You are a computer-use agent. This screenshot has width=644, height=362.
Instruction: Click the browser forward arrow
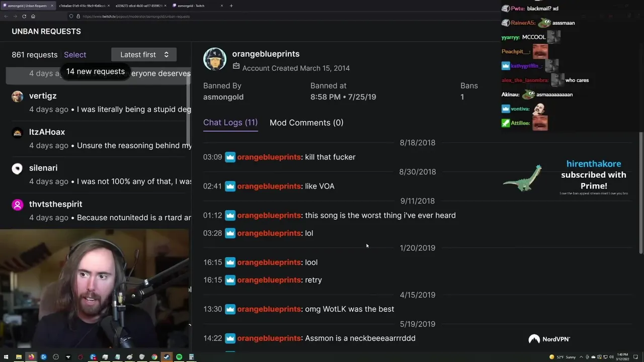(x=15, y=16)
